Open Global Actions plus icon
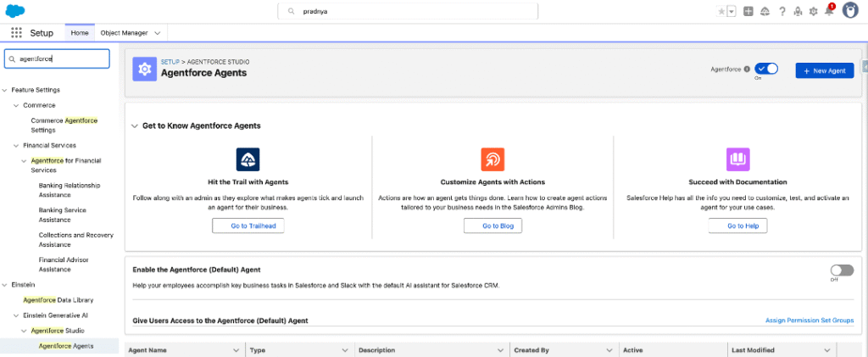The height and width of the screenshot is (357, 868). [748, 11]
